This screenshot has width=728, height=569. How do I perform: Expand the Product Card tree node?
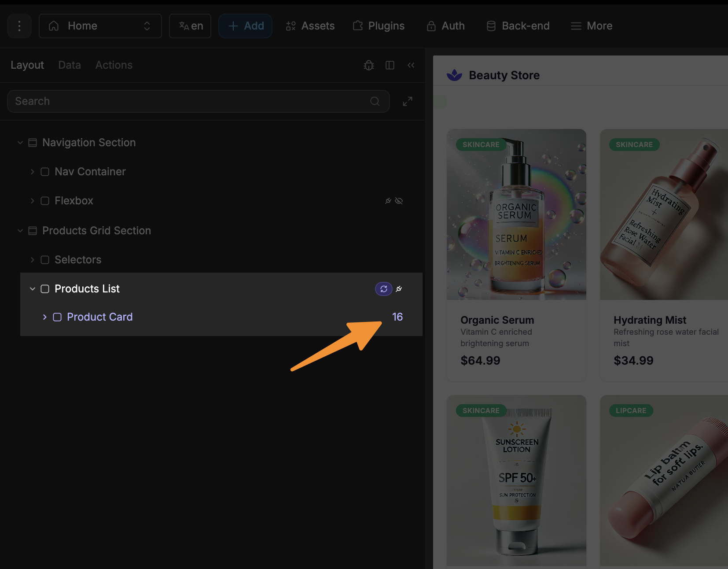tap(44, 317)
